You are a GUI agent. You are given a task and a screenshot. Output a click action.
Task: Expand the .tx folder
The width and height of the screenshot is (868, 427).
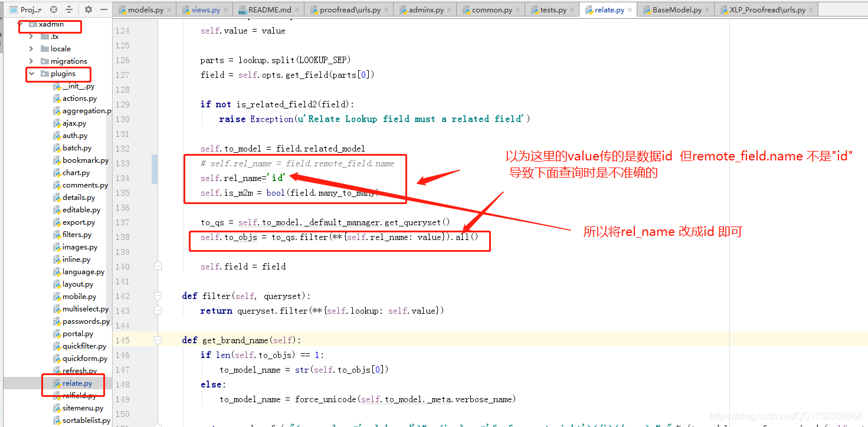31,37
